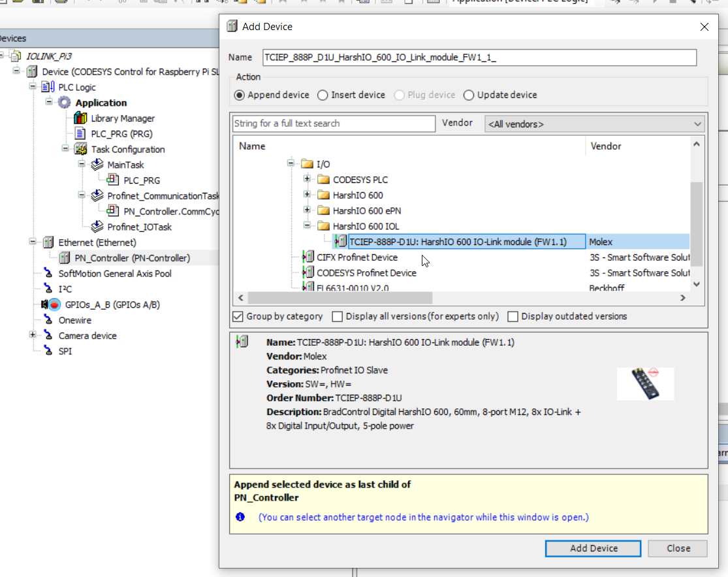
Task: Click the Task Configuration icon
Action: click(81, 149)
